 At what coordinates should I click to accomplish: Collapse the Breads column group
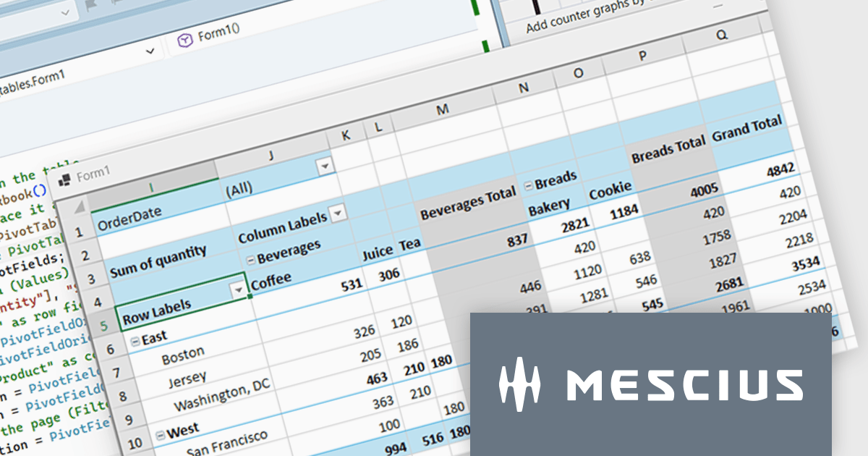pos(528,185)
